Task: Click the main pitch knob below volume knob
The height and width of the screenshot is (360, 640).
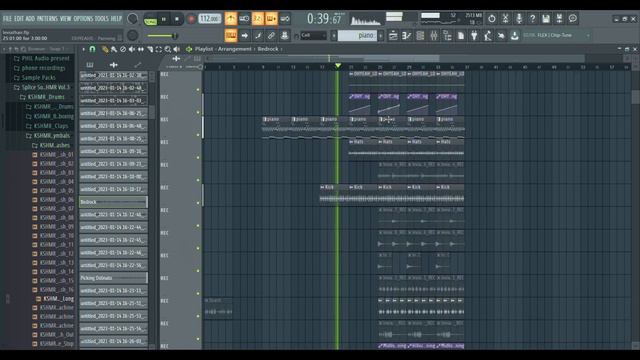Action: pyautogui.click(x=133, y=36)
